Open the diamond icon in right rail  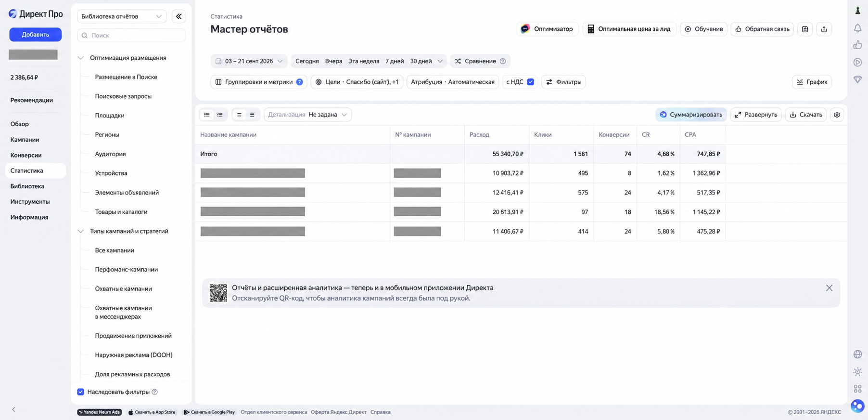click(857, 79)
